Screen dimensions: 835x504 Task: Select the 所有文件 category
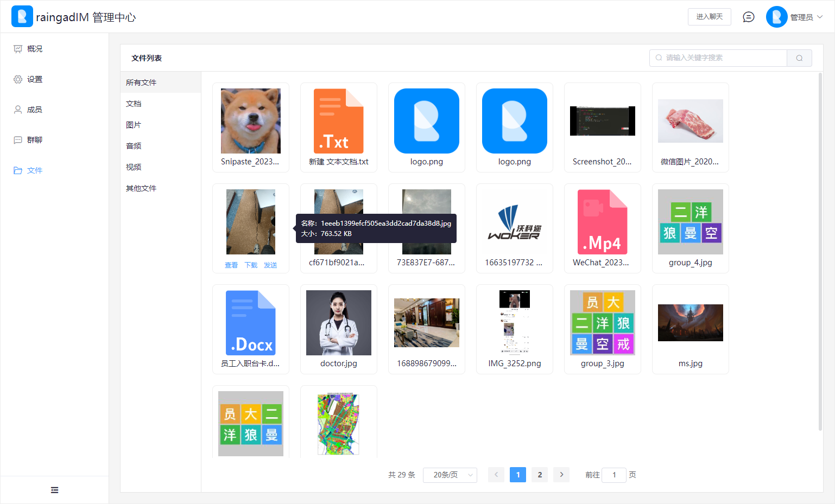click(x=161, y=82)
